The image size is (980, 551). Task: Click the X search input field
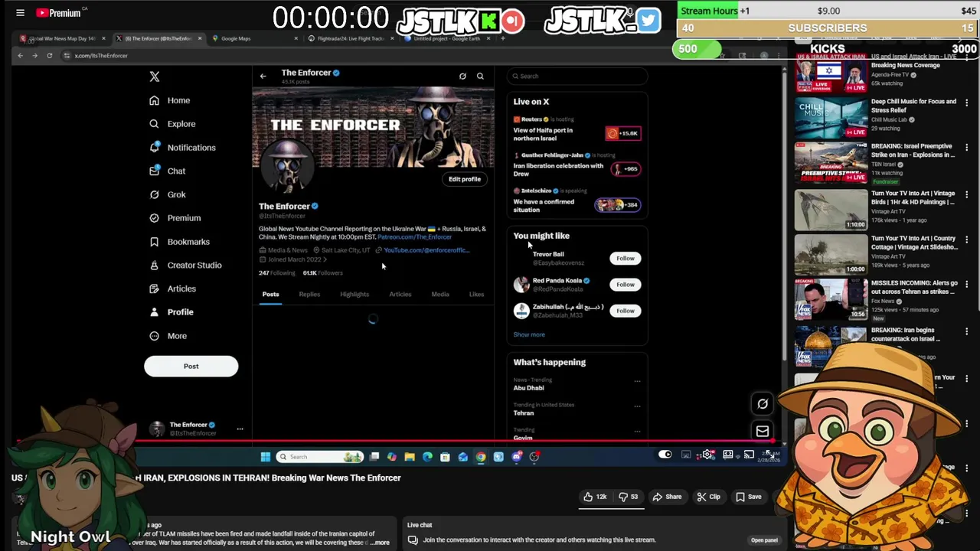tap(577, 76)
